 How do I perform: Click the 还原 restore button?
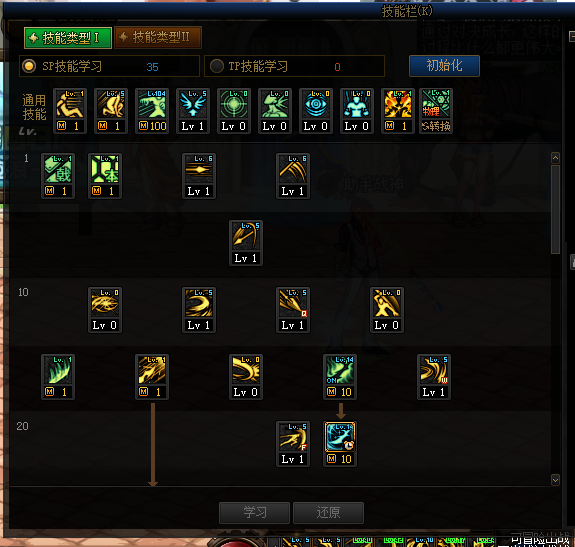(329, 513)
